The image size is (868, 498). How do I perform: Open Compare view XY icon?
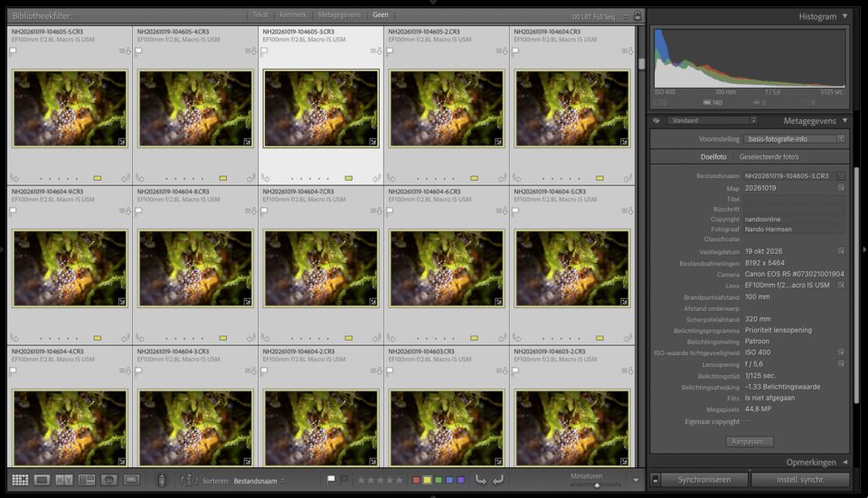click(x=64, y=480)
